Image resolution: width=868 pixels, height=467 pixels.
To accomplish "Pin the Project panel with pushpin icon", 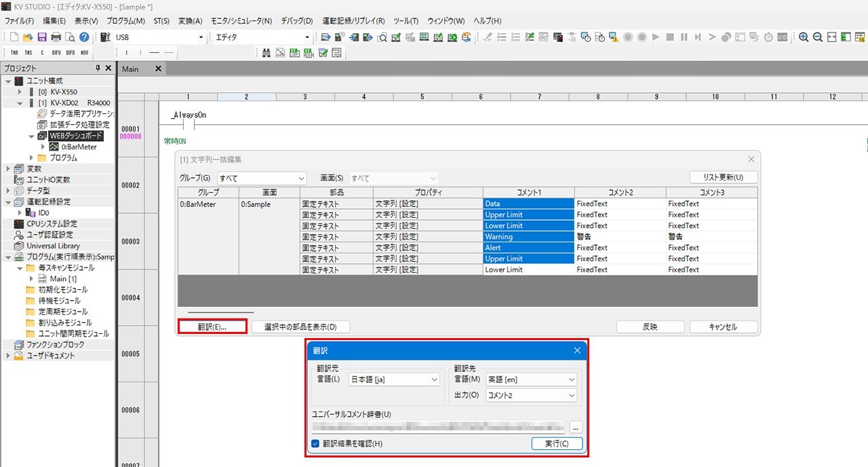I will [x=98, y=69].
